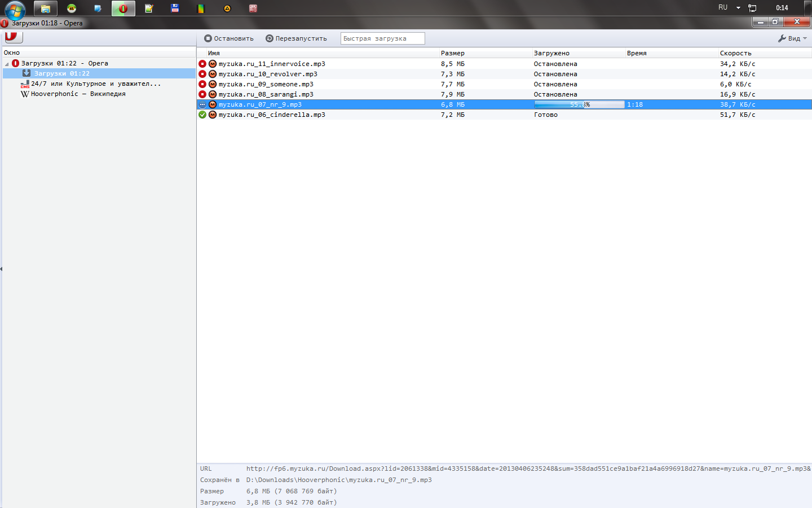Click the RU language indicator in tray

tap(723, 7)
